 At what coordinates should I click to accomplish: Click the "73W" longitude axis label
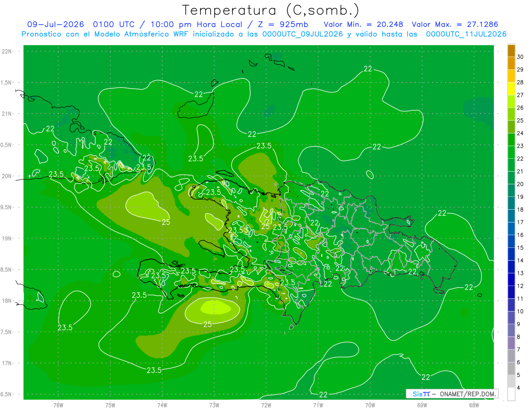214,405
